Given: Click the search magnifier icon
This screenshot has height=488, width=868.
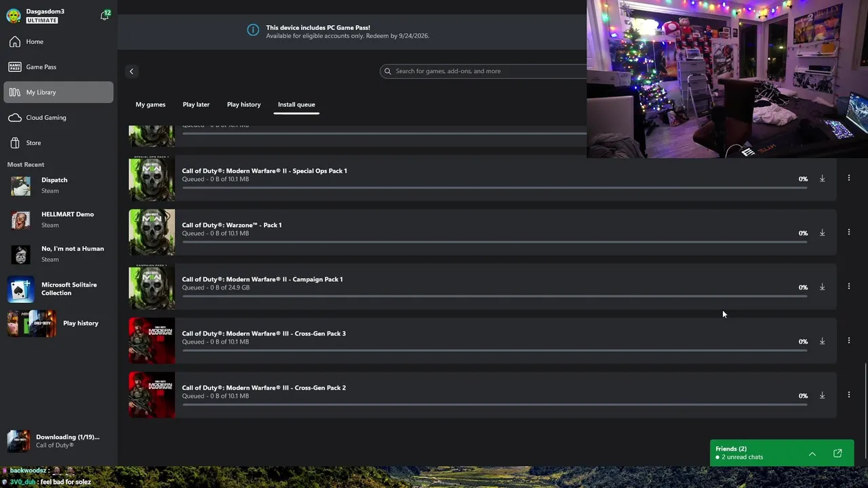Looking at the screenshot, I should coord(388,71).
